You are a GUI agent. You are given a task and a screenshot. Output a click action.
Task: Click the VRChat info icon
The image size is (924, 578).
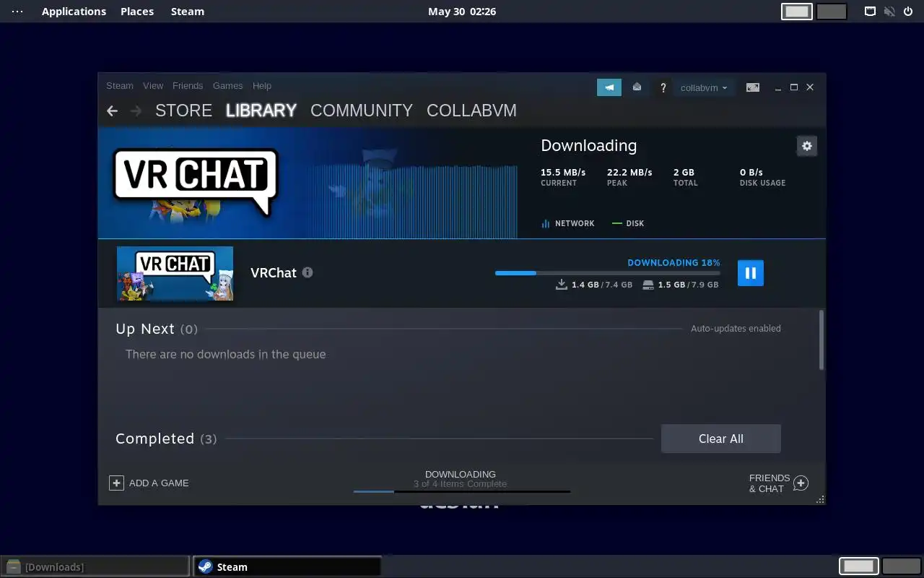pos(308,272)
